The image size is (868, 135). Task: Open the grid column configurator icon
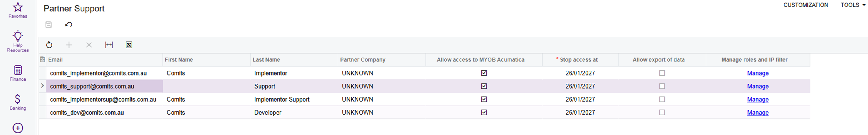[x=42, y=59]
